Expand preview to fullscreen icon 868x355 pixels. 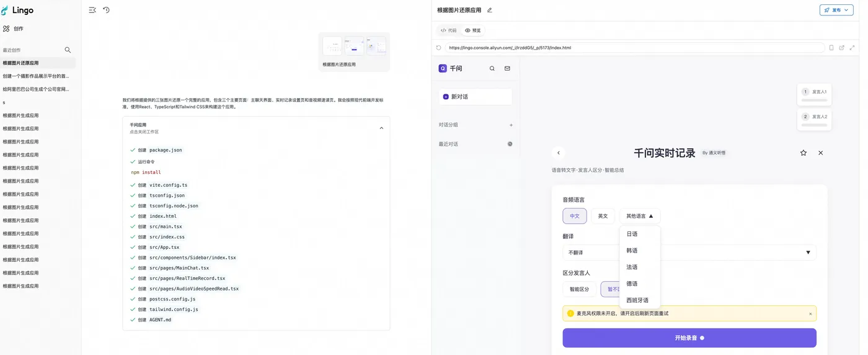click(852, 47)
